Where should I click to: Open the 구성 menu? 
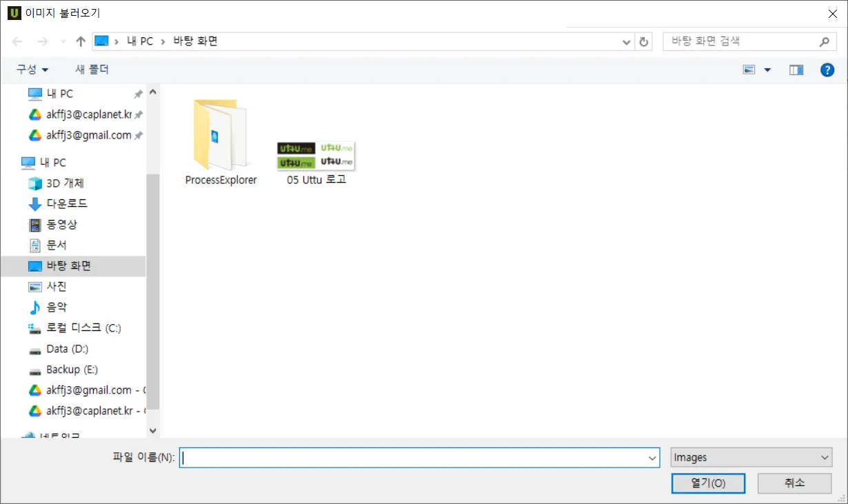click(32, 70)
